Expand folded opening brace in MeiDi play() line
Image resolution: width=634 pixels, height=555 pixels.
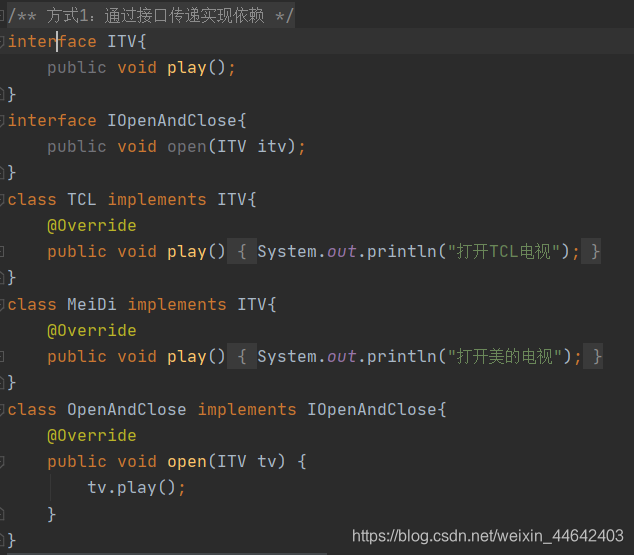[242, 357]
